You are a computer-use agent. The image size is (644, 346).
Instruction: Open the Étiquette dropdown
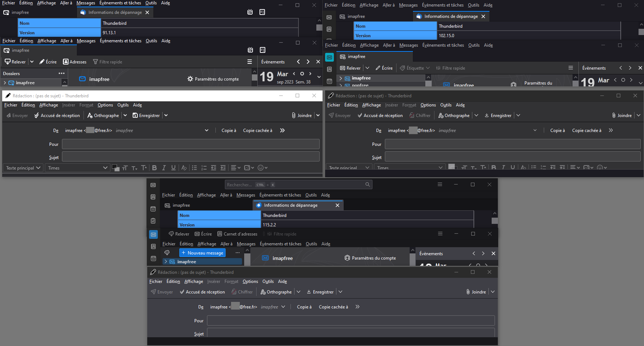pyautogui.click(x=415, y=68)
